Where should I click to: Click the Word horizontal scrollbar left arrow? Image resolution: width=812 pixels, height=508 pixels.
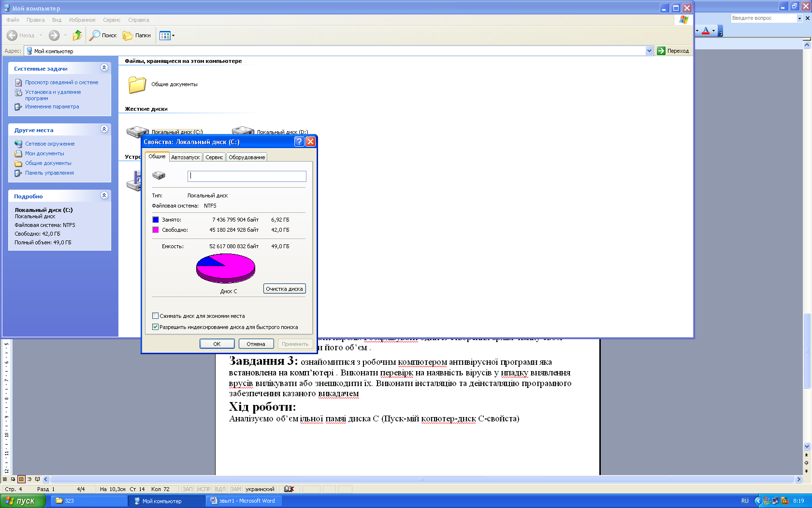(46, 479)
